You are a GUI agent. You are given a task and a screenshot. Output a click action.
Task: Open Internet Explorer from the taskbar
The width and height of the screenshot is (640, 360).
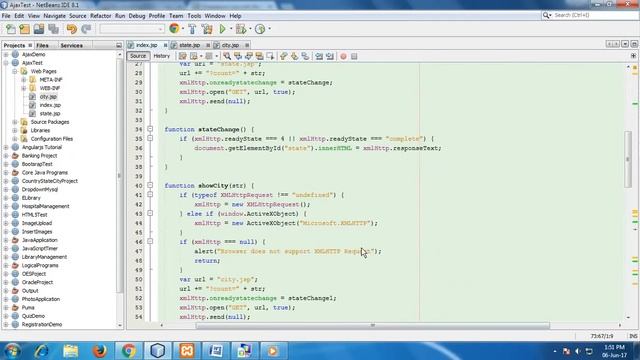pos(41,351)
